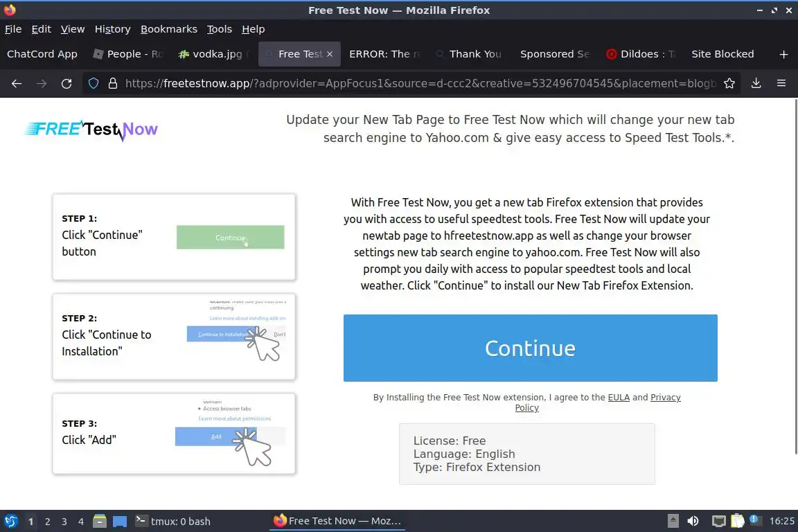Image resolution: width=798 pixels, height=532 pixels.
Task: Click the address bar URL field
Action: click(420, 84)
